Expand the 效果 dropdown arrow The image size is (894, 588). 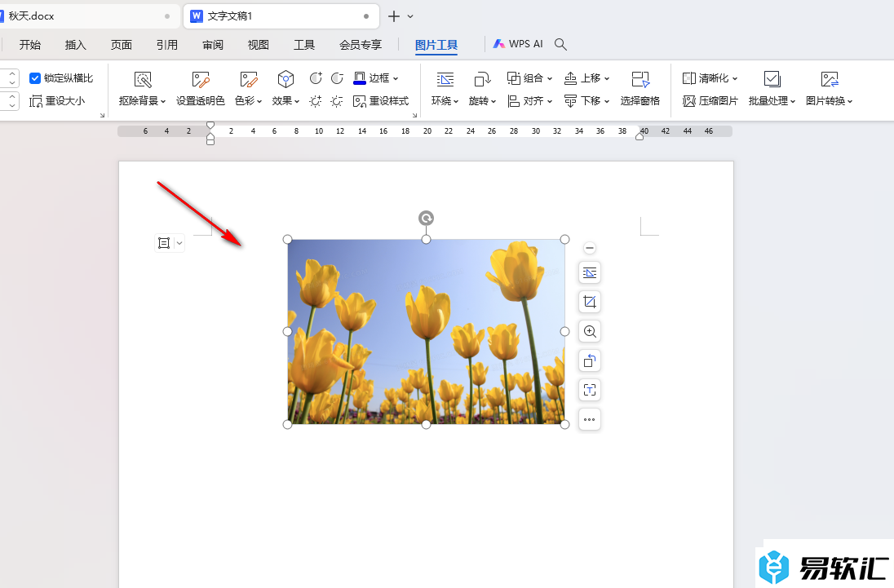pos(296,101)
